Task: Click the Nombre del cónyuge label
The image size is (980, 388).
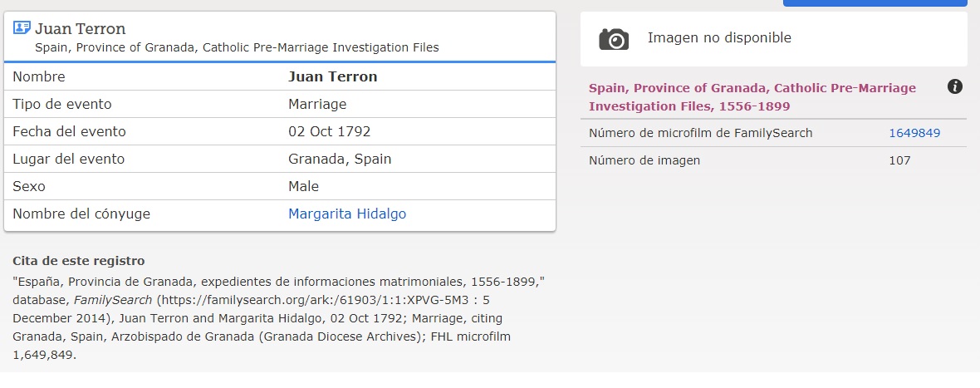Action: (81, 214)
